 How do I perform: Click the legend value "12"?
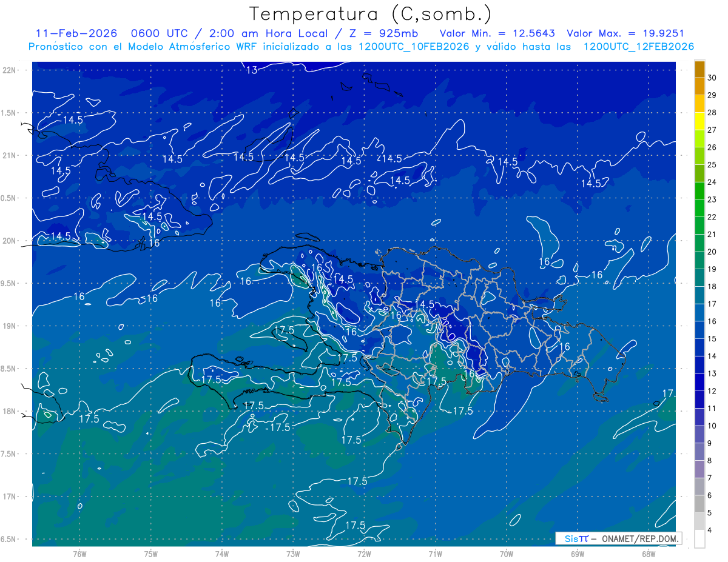(713, 391)
